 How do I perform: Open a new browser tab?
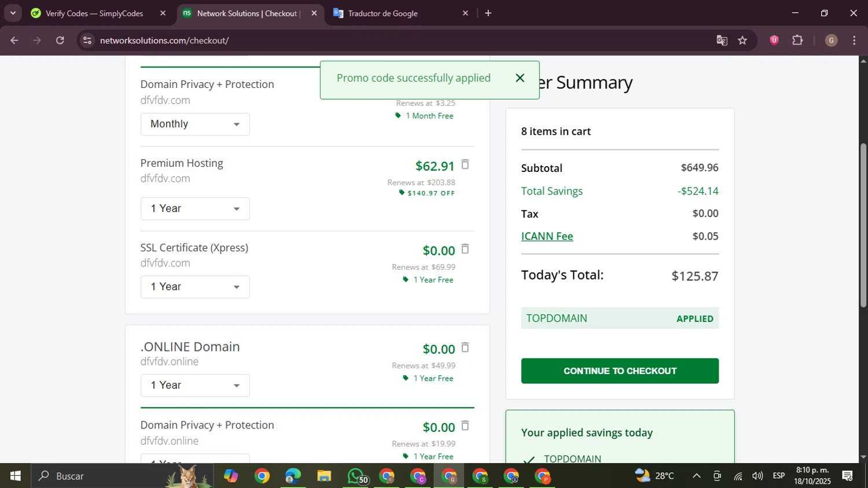point(488,13)
